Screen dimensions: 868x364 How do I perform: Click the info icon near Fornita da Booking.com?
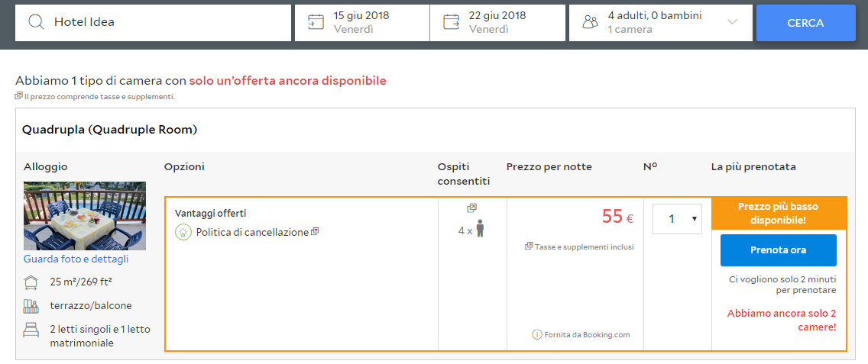click(x=537, y=334)
